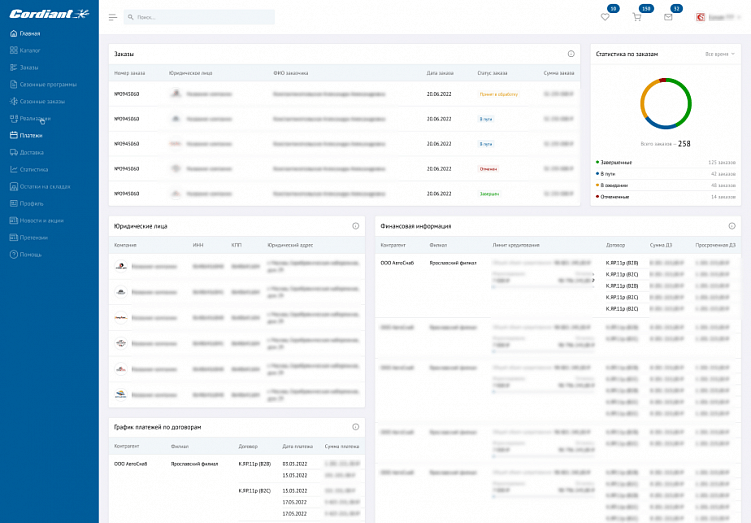Go to Платежи in the sidebar
The image size is (751, 523).
(31, 135)
